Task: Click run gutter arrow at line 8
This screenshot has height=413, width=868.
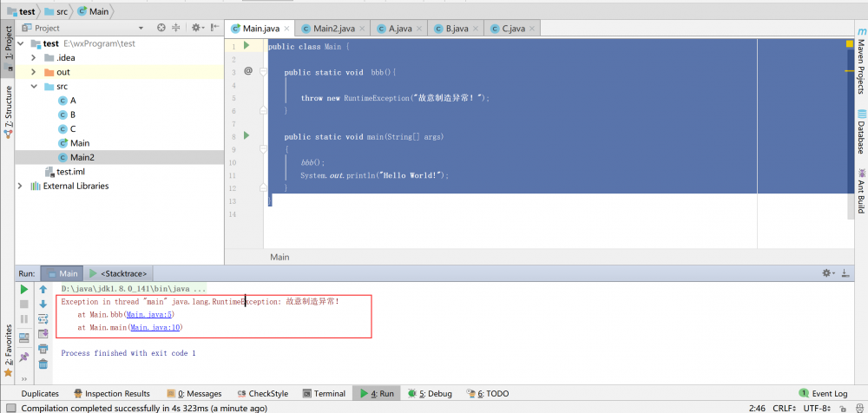Action: (x=247, y=135)
